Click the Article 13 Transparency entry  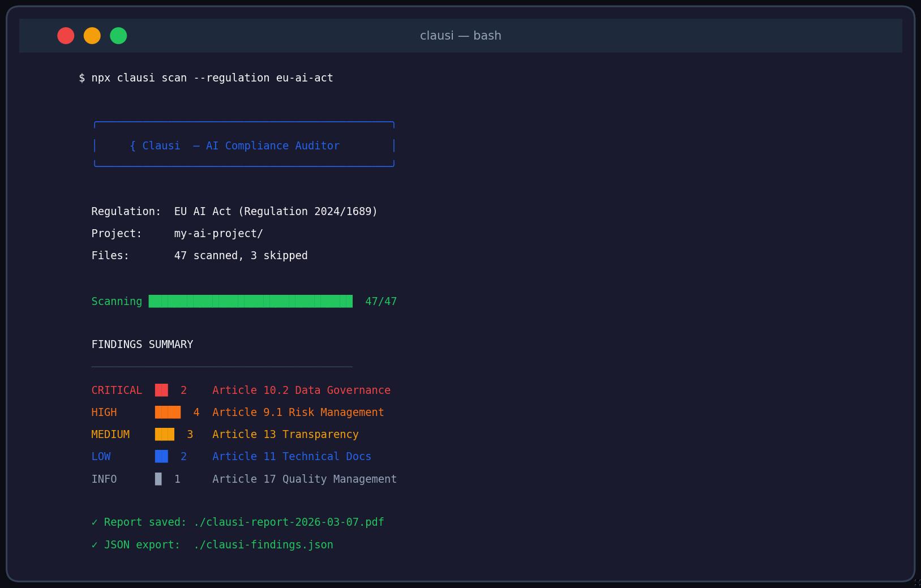[285, 434]
